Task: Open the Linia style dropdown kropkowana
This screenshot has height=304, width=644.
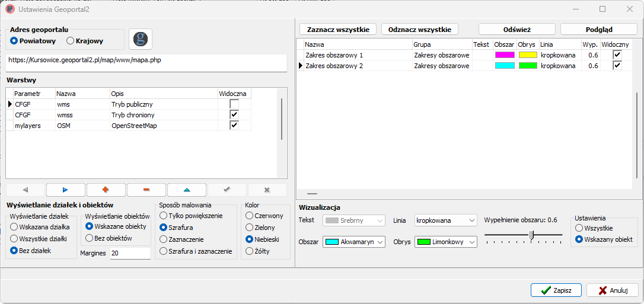Action: pos(446,220)
